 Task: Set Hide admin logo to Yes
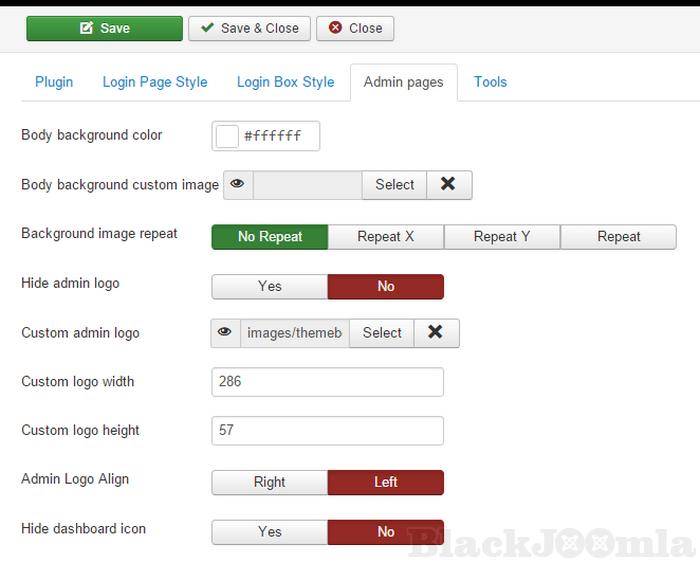click(270, 286)
